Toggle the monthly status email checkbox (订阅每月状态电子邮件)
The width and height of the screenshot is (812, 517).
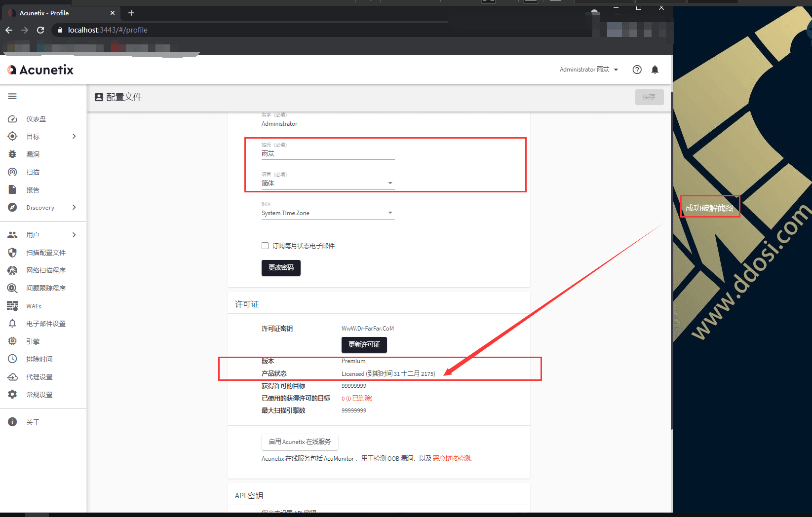(x=265, y=246)
